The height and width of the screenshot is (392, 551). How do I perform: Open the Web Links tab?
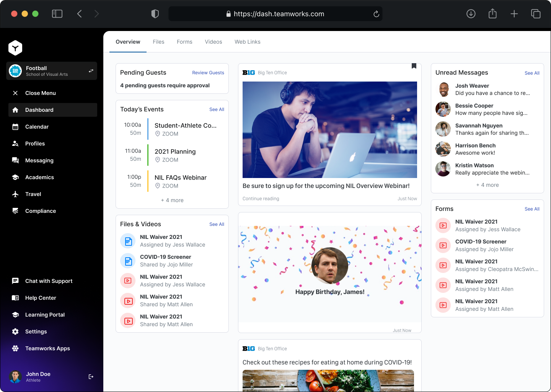(248, 42)
